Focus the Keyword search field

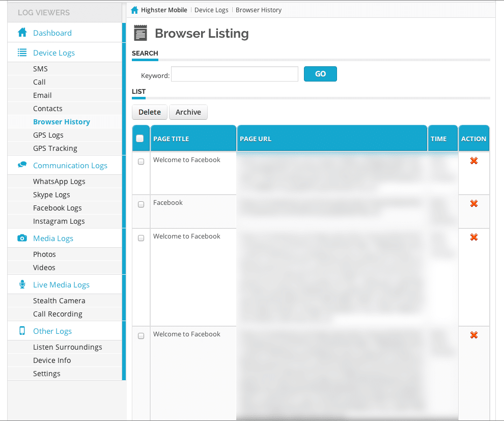coord(235,74)
